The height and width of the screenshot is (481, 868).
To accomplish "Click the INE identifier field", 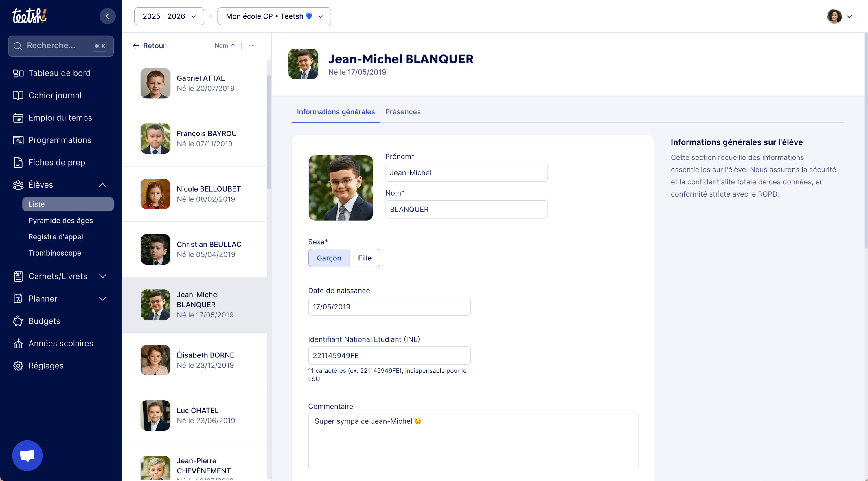I will (x=389, y=356).
